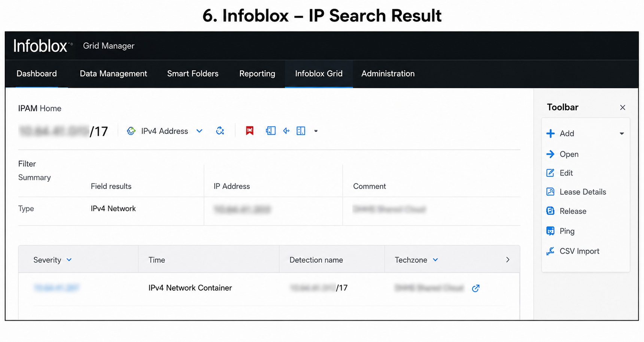Click the Detection name column header
Viewport: 644px width, 342px height.
(x=316, y=260)
